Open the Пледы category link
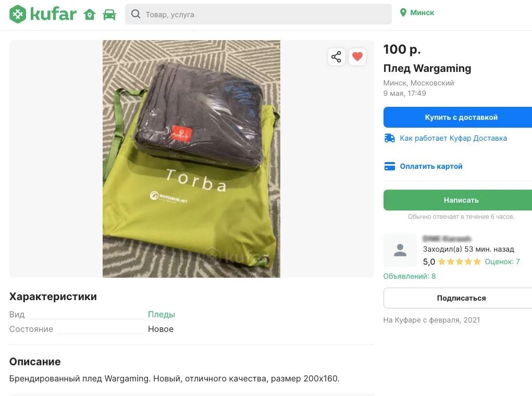Screen dimensions: 532x396 (162, 315)
